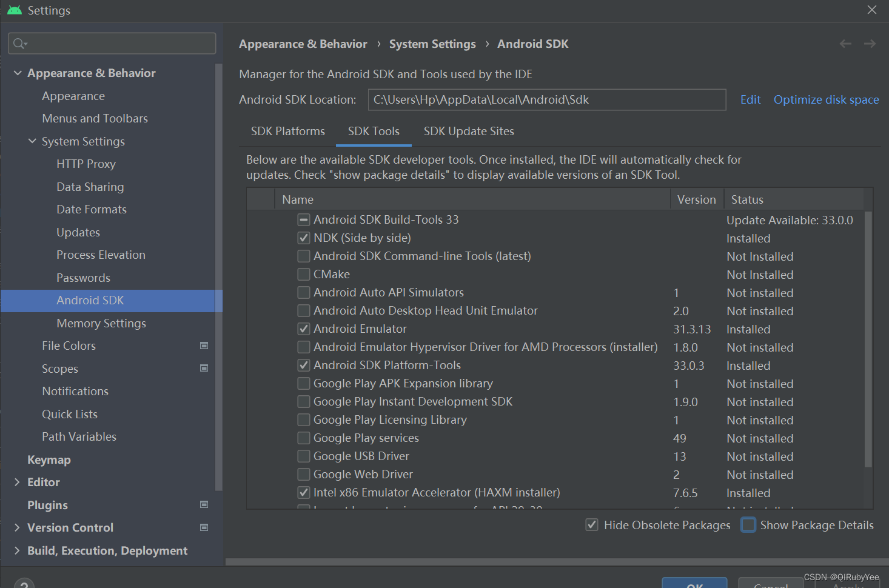Screen dimensions: 889x588
Task: Select HTTP Proxy in settings tree
Action: coord(86,164)
